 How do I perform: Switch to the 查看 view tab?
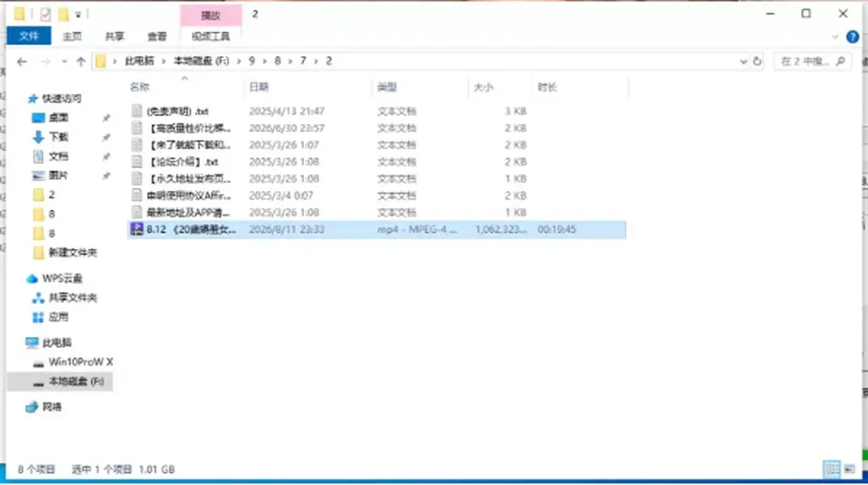pos(156,36)
